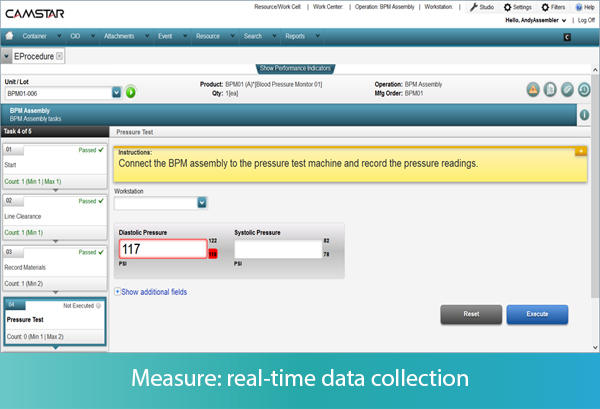Open Filters gear in top bar
Image resolution: width=600 pixels, height=409 pixels.
tap(553, 7)
